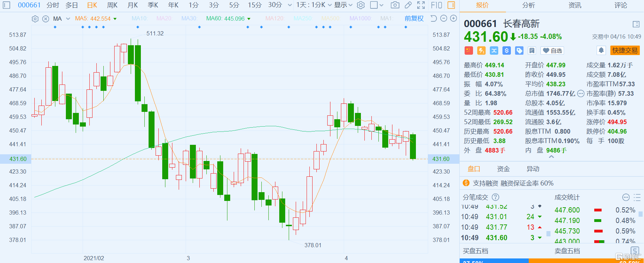Click the blue shuffle arrows icon

494,50
